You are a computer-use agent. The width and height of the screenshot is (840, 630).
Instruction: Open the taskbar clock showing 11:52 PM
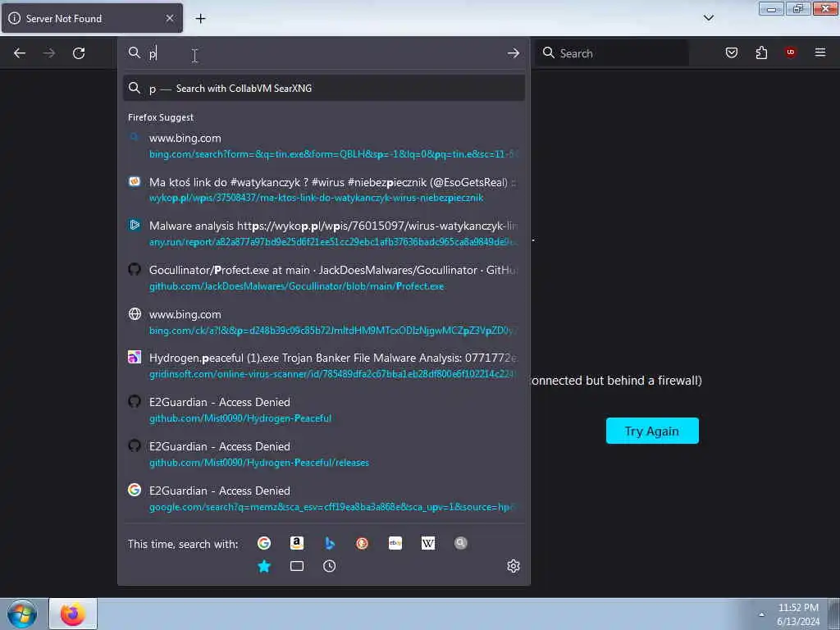(x=798, y=614)
